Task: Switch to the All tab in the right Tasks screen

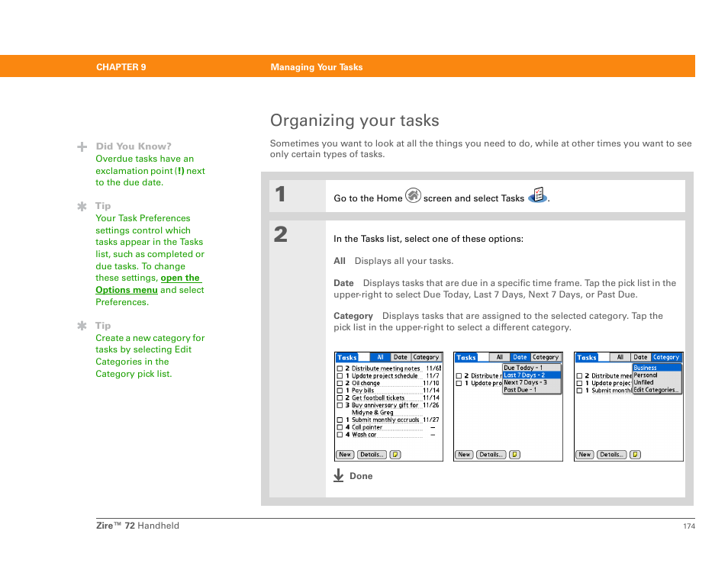Action: (x=620, y=357)
